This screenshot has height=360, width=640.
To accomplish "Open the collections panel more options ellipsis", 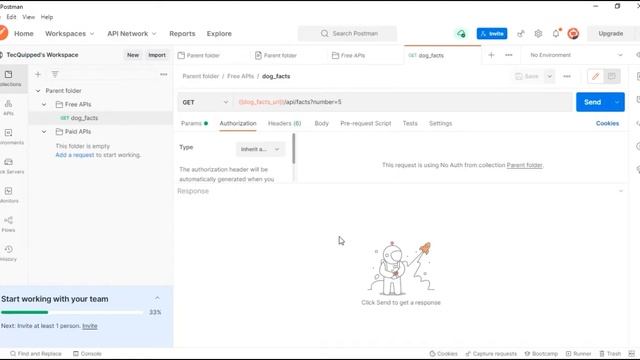I will tap(164, 74).
